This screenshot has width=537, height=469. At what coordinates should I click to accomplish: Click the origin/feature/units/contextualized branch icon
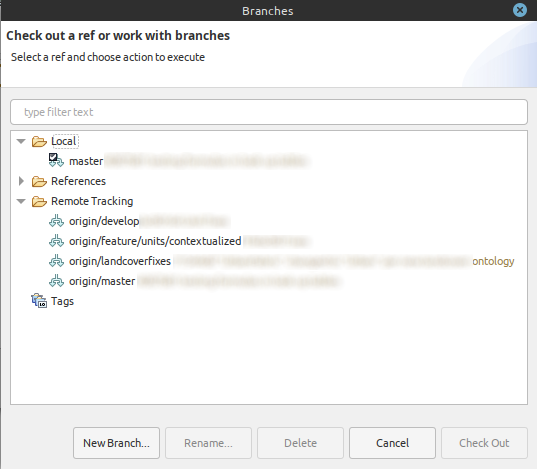(x=56, y=241)
